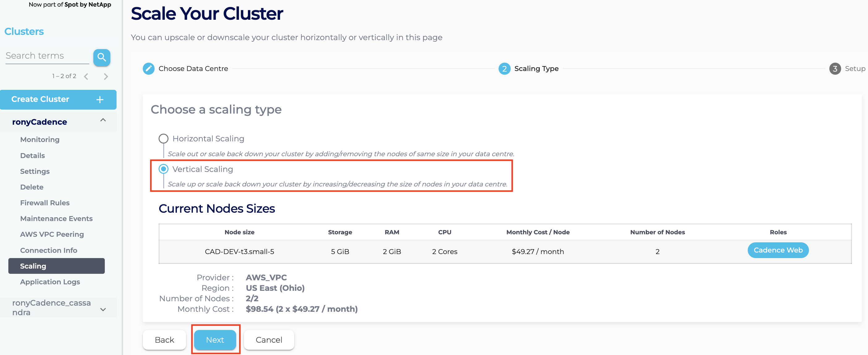Click the step 2 Scaling Type circle

(504, 69)
